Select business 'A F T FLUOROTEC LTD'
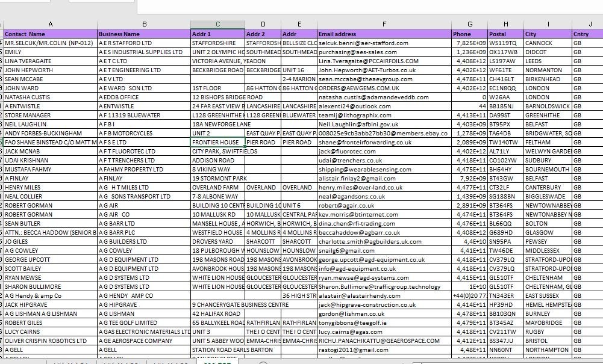The image size is (603, 364). [x=144, y=151]
